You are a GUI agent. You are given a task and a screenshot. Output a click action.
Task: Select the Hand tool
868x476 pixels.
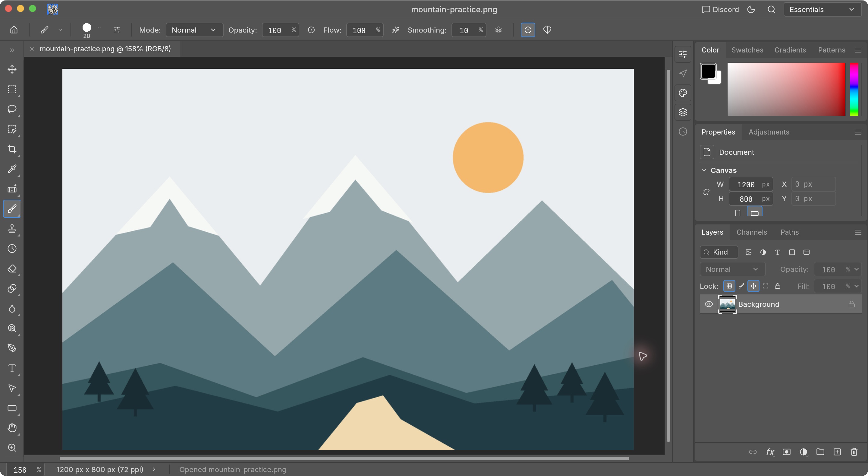[12, 428]
